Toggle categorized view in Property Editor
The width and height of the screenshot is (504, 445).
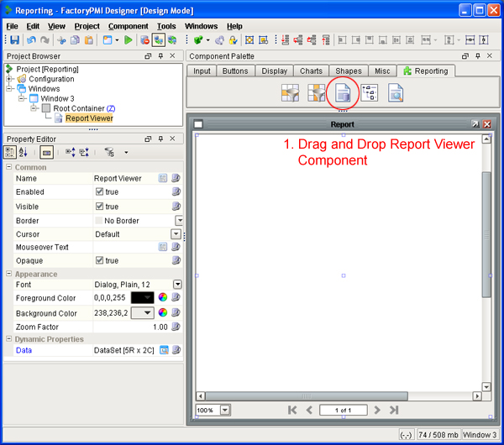[10, 152]
